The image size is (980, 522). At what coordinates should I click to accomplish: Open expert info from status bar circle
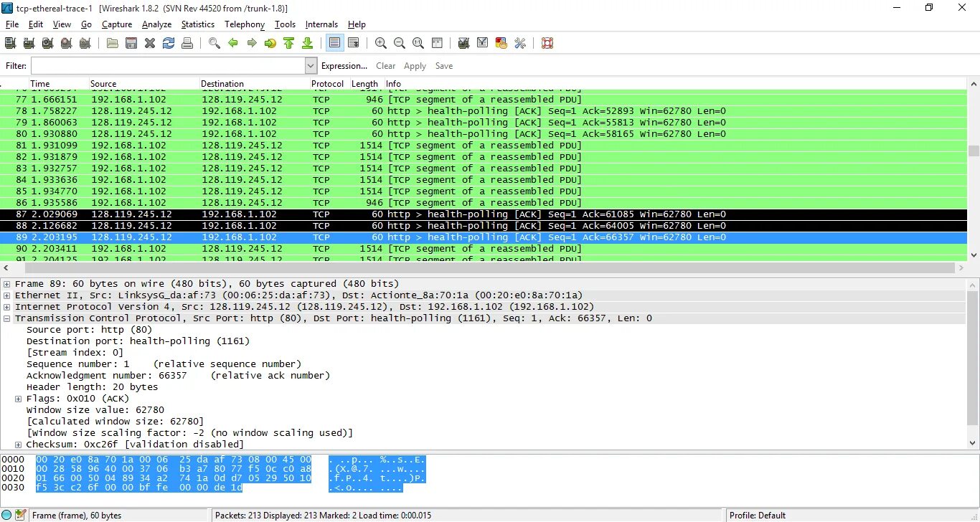6,515
